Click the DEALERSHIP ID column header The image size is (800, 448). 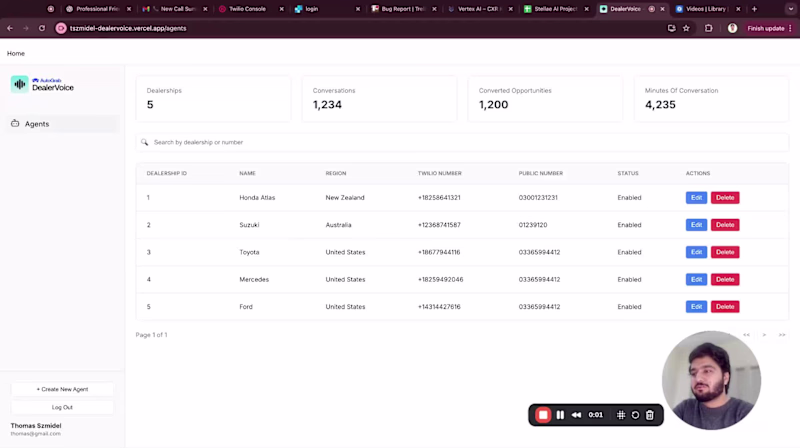pyautogui.click(x=166, y=173)
